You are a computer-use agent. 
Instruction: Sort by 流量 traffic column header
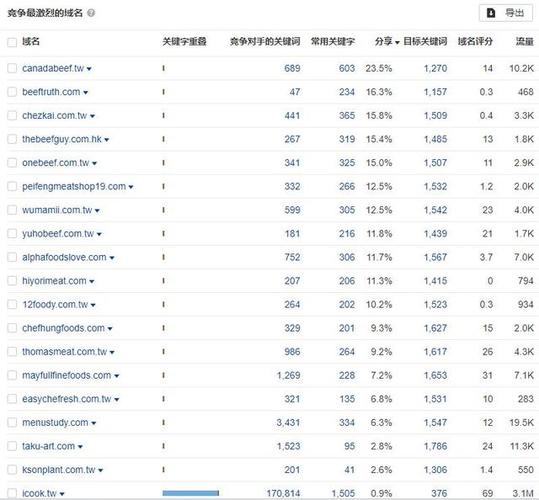(525, 42)
